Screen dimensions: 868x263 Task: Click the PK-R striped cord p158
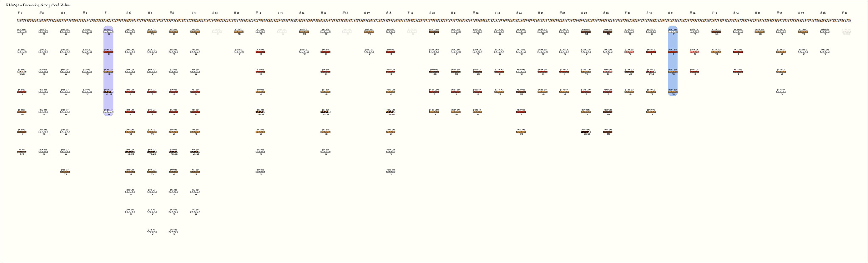point(651,72)
